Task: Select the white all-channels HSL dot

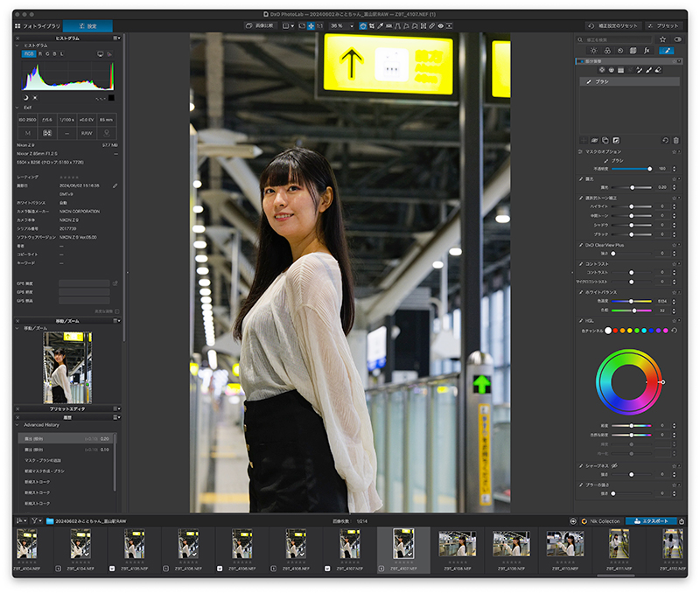Action: pos(607,331)
